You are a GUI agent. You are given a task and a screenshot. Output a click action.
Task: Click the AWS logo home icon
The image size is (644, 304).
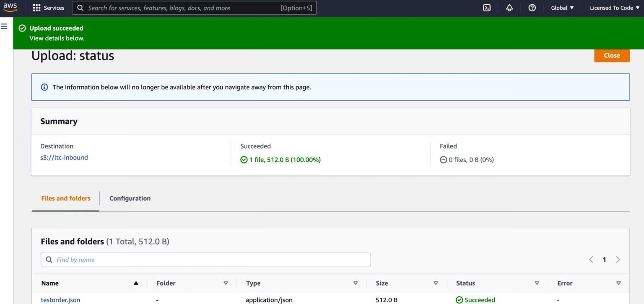point(10,8)
